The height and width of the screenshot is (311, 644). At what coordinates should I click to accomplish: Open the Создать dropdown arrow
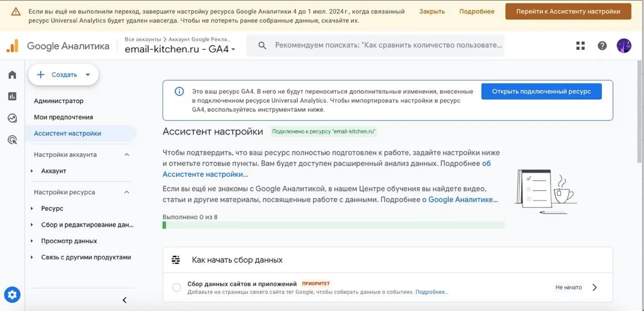tap(88, 75)
